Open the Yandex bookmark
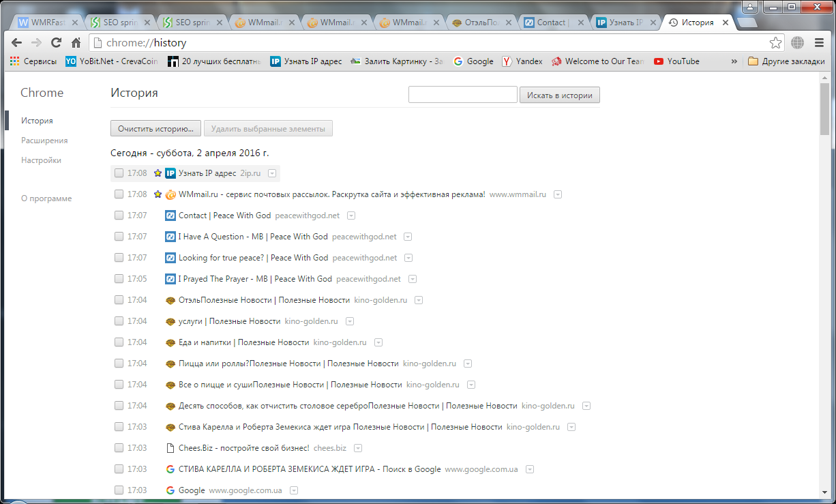 pos(522,61)
